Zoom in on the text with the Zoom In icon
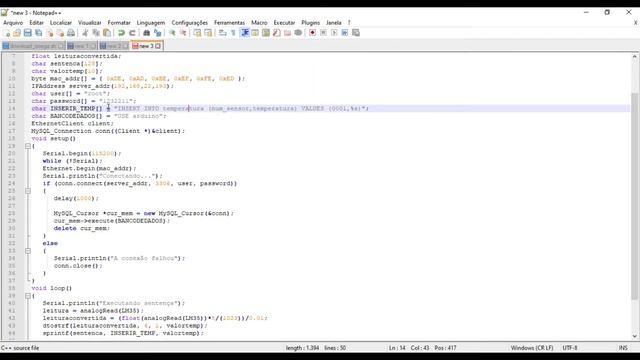 (172, 33)
